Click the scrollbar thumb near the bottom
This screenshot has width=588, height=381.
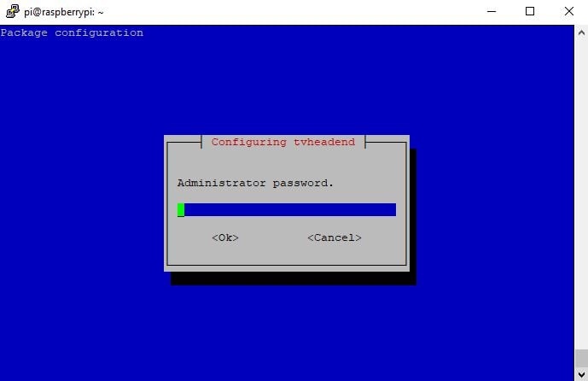pos(581,358)
